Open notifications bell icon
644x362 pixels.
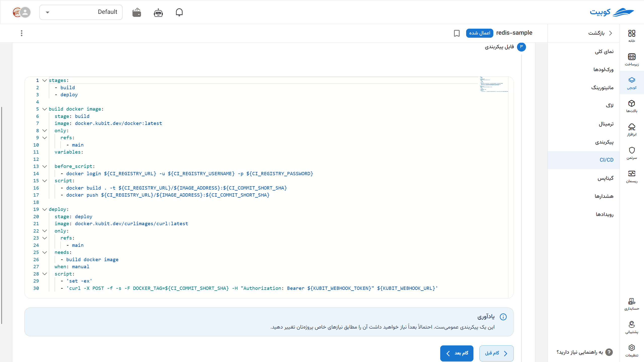pos(179,12)
